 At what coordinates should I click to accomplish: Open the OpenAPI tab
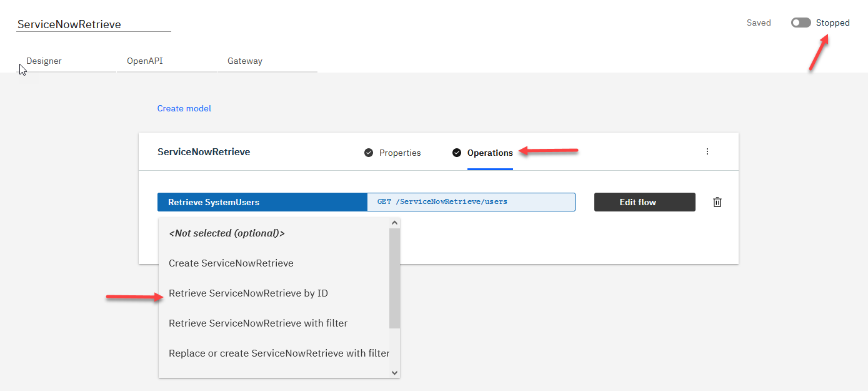pyautogui.click(x=145, y=61)
